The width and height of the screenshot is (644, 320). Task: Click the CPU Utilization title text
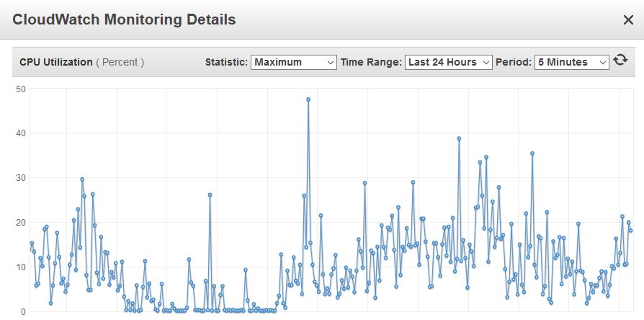pos(56,63)
